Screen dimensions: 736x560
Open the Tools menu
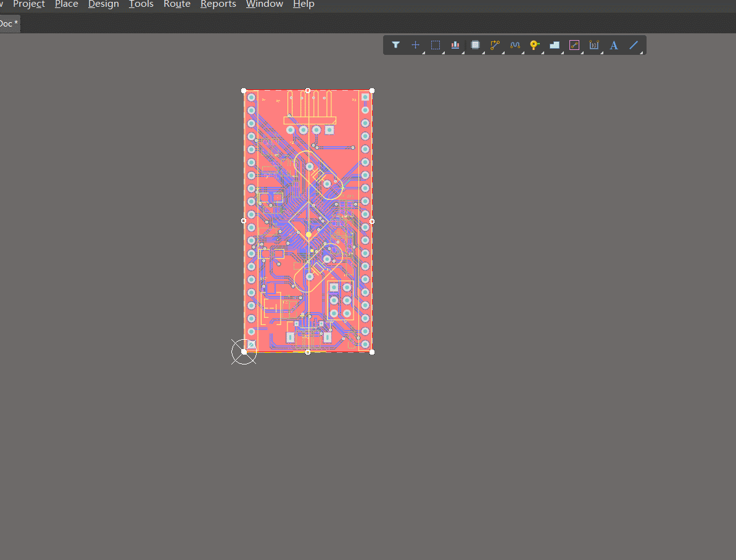pyautogui.click(x=141, y=4)
